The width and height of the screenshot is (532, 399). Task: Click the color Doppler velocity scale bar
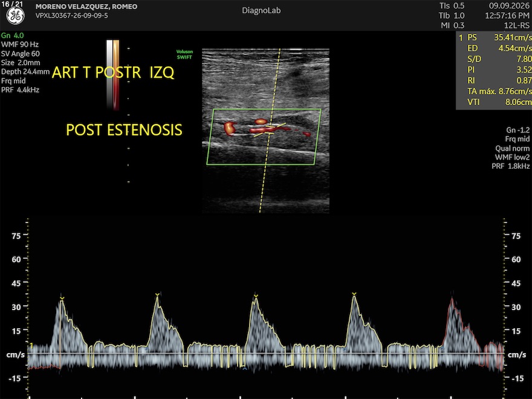click(116, 74)
